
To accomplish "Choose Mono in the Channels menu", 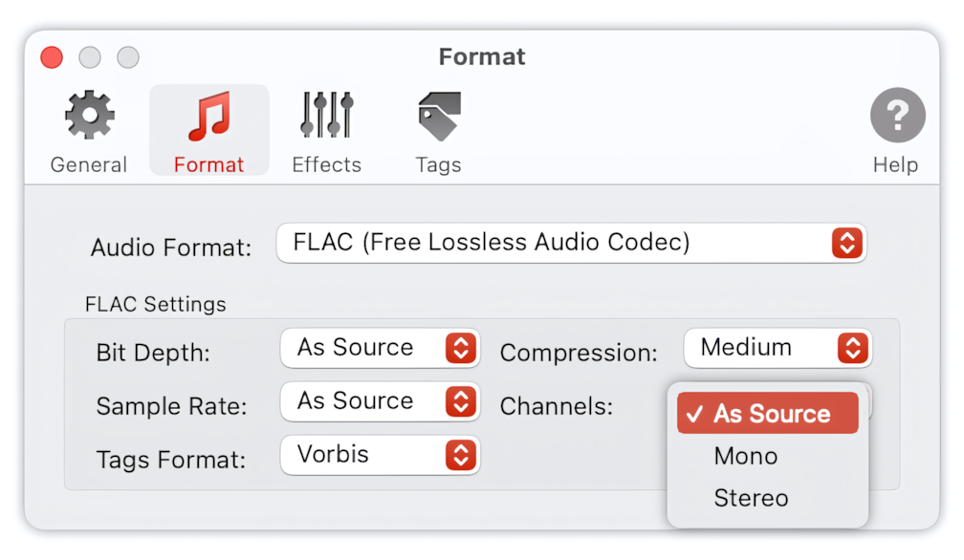I will (767, 456).
